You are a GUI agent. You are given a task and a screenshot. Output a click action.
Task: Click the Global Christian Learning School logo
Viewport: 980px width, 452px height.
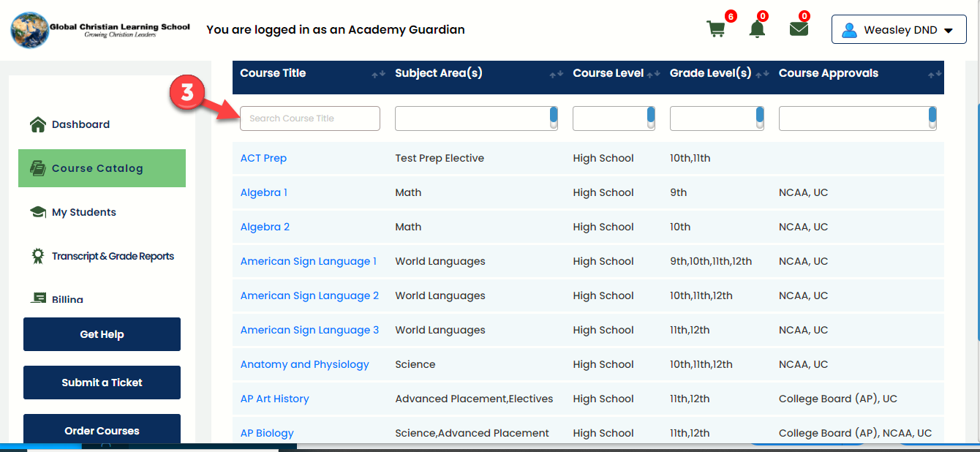pos(100,30)
